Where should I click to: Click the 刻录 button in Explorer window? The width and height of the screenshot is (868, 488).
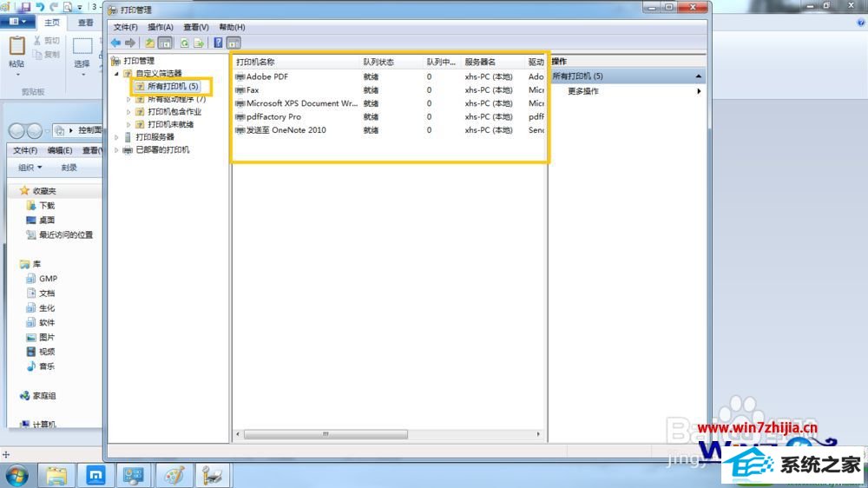(x=69, y=168)
